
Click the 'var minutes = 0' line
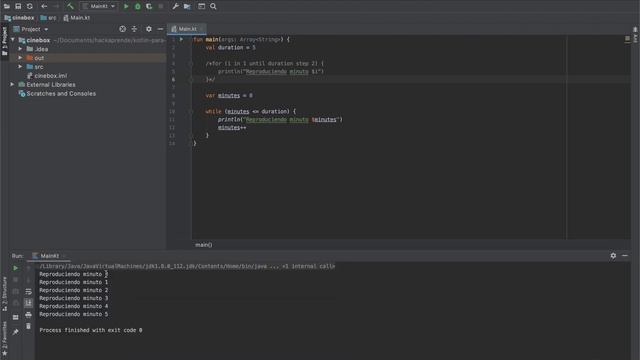(229, 96)
